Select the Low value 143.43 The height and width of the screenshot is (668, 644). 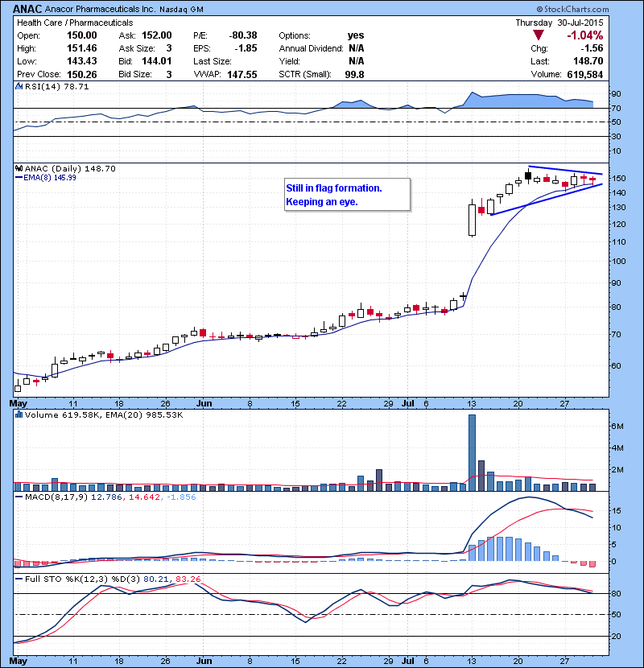click(82, 61)
